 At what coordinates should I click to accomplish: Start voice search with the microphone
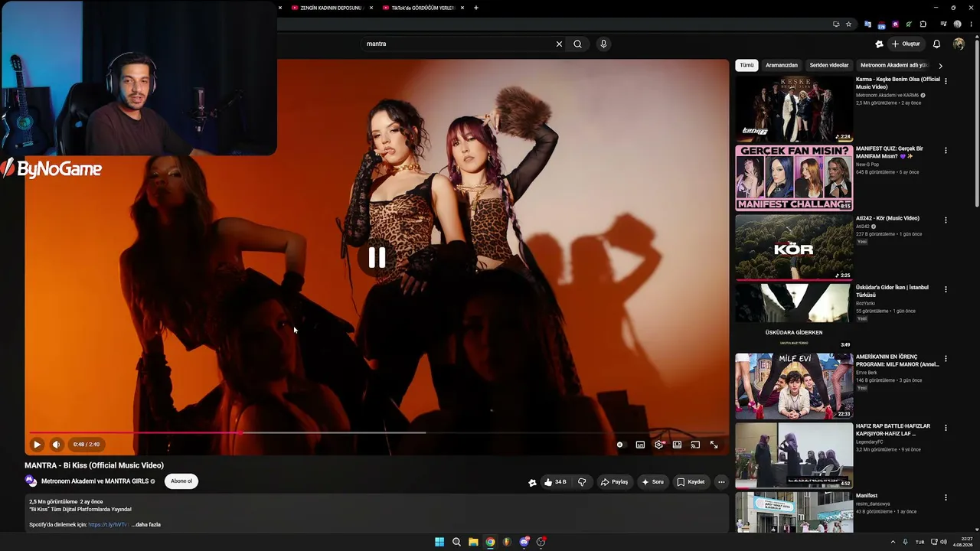603,44
